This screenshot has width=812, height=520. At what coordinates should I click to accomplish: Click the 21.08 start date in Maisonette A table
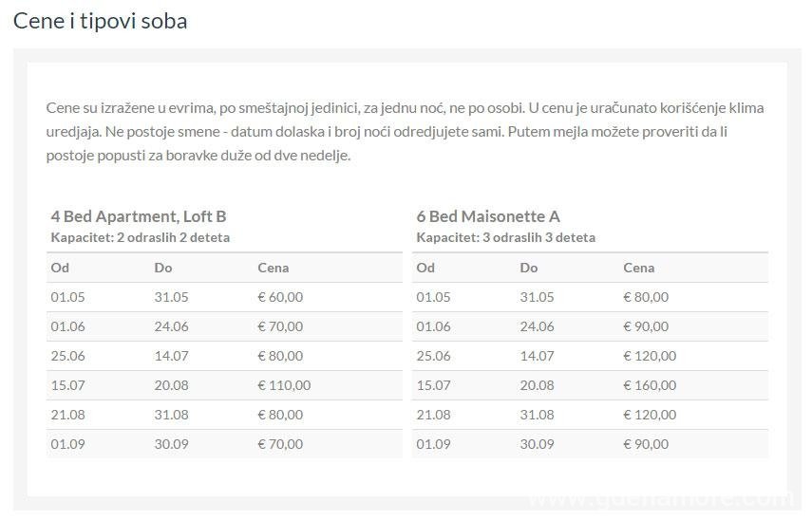click(433, 415)
